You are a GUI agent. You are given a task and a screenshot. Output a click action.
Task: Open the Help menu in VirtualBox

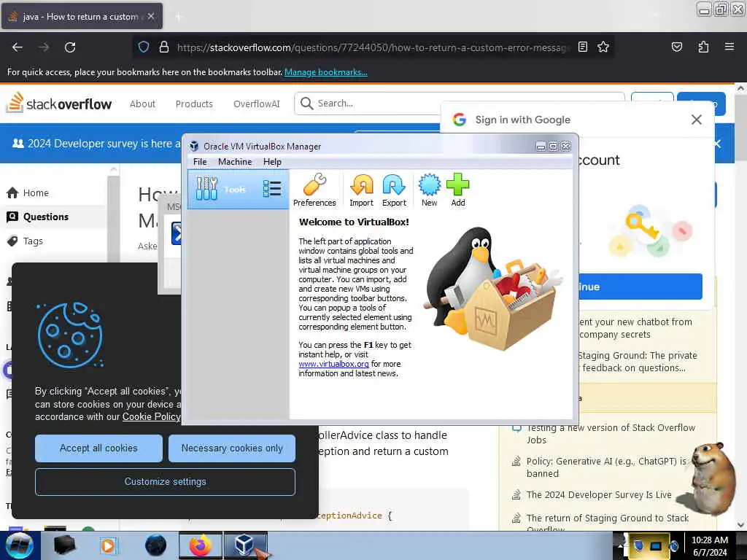pyautogui.click(x=272, y=162)
